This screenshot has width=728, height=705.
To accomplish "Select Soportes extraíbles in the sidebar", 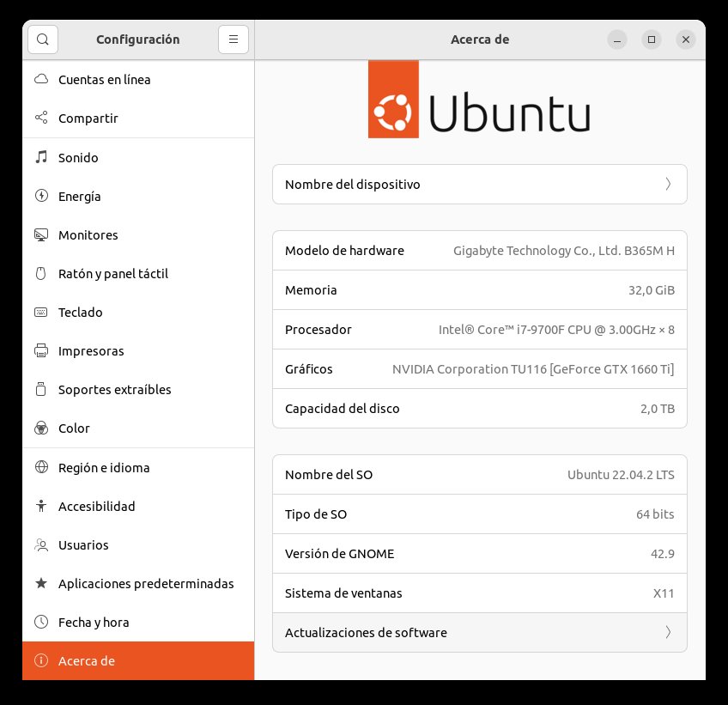I will point(114,390).
